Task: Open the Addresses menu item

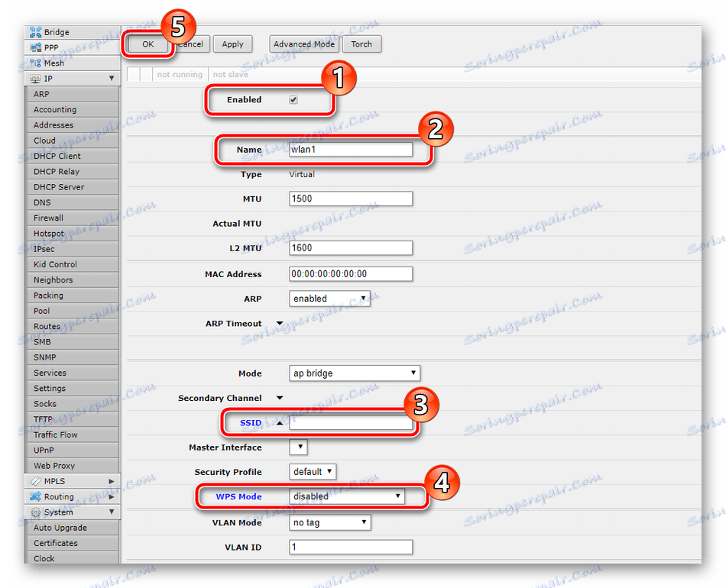Action: tap(73, 125)
